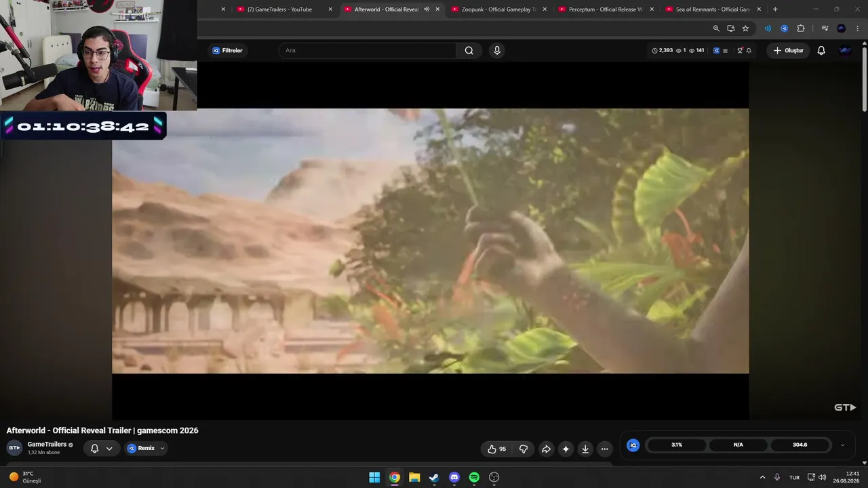This screenshot has height=488, width=868.
Task: Open the Windows Start menu
Action: tap(374, 477)
